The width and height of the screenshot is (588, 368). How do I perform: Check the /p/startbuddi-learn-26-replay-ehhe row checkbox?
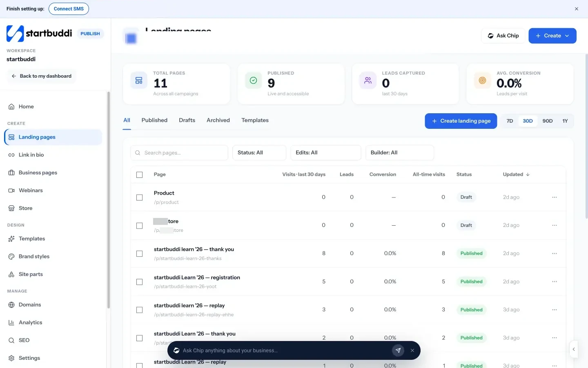pos(140,310)
